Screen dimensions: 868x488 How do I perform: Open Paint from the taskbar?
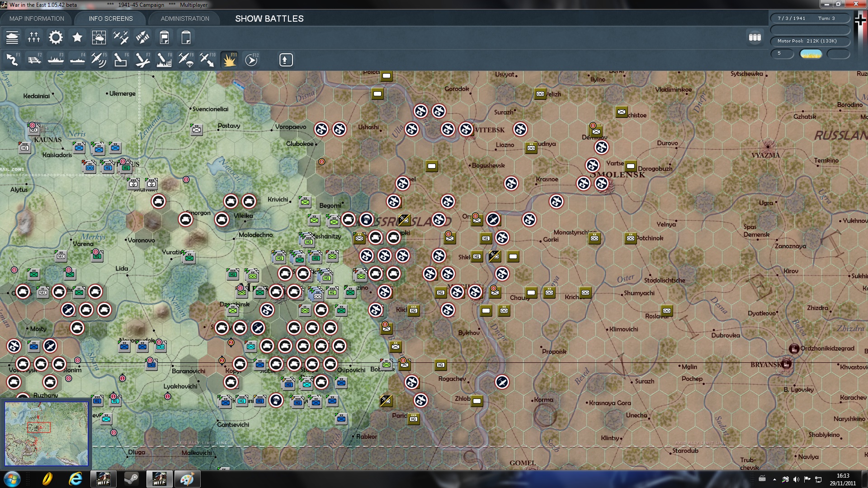[187, 479]
